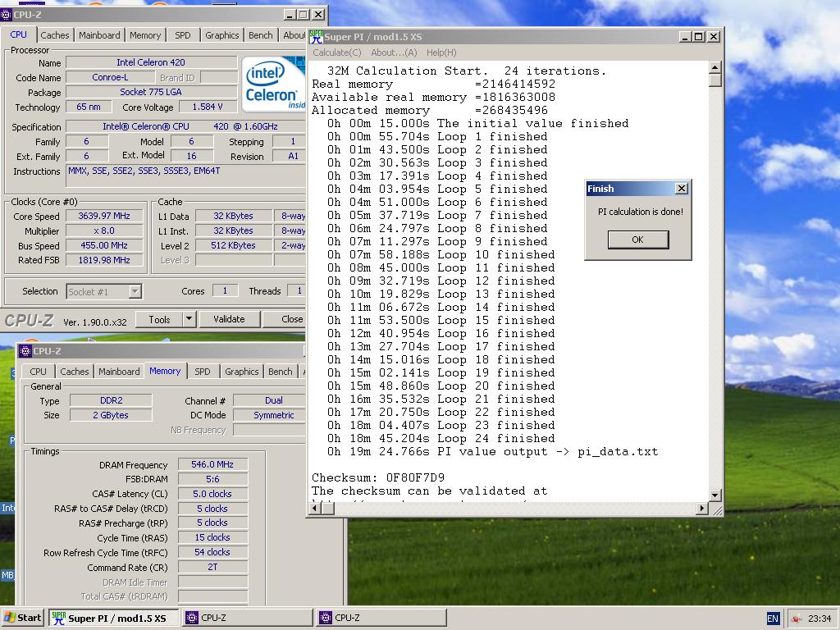Click OK in the Finish dialog

[x=637, y=240]
